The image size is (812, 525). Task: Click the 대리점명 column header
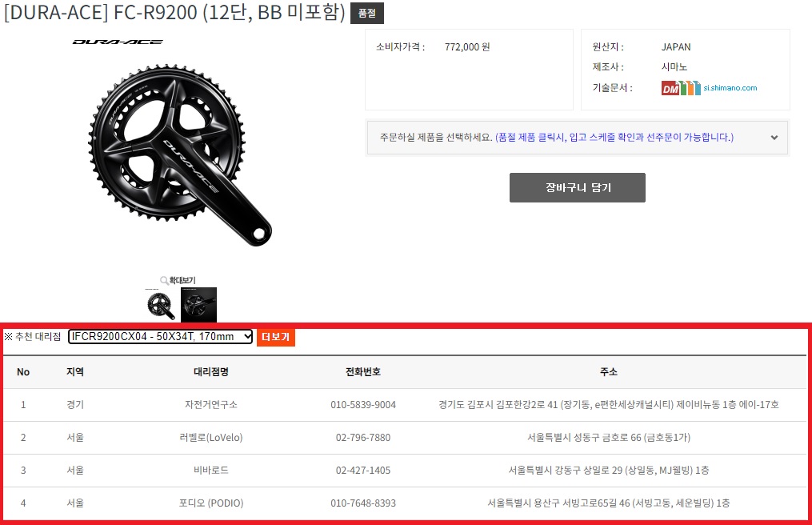click(x=210, y=372)
